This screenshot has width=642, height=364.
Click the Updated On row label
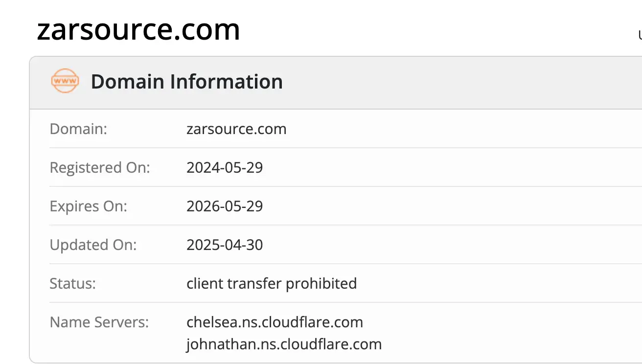(93, 245)
